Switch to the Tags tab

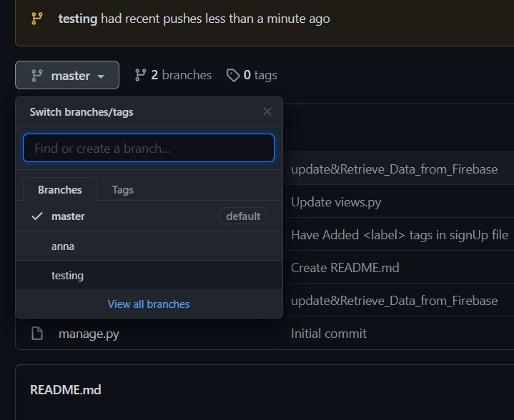[x=123, y=189]
